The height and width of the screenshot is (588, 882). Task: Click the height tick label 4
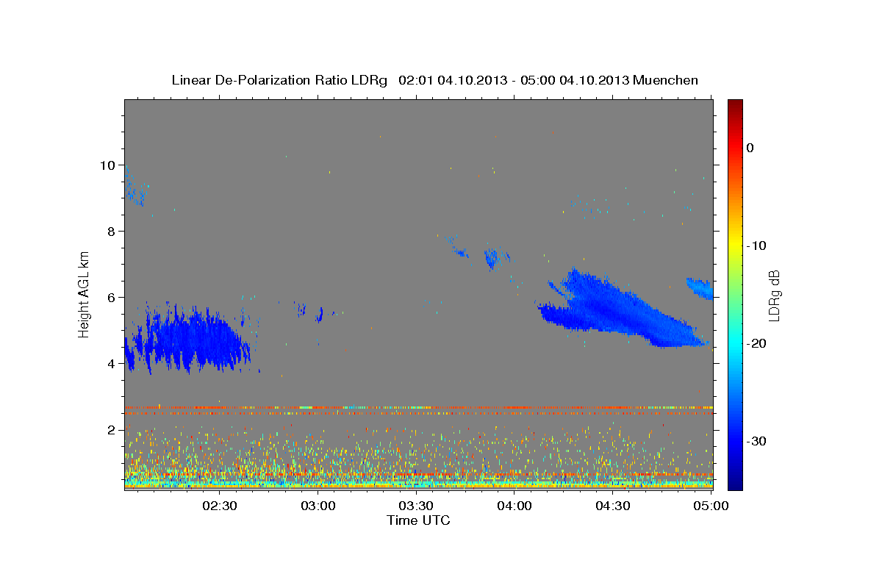(x=112, y=364)
